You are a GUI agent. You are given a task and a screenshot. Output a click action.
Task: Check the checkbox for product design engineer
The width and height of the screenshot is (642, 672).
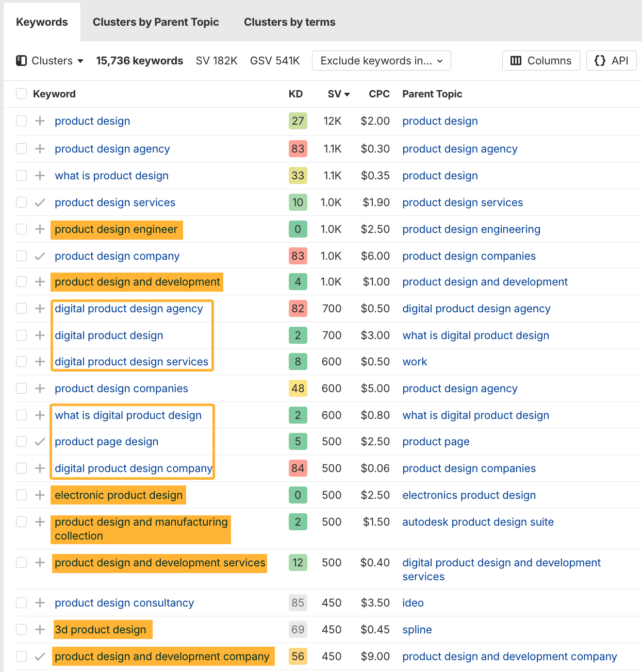click(21, 229)
